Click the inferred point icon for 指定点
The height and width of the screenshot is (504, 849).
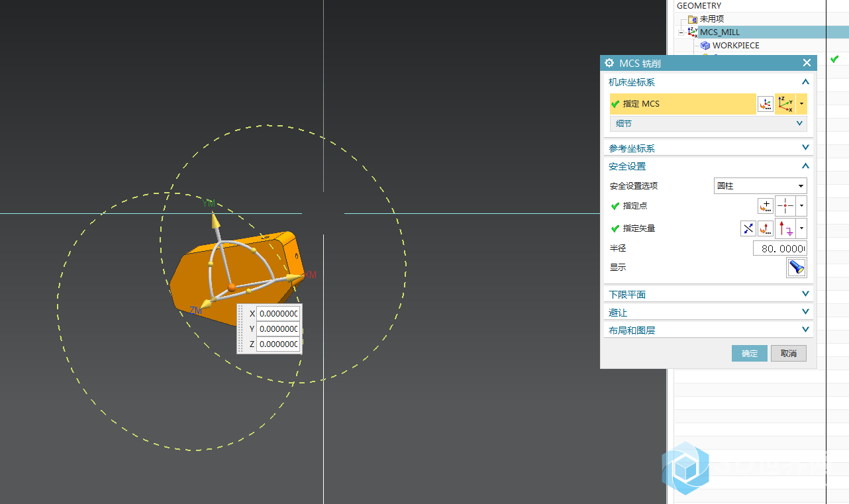click(785, 206)
